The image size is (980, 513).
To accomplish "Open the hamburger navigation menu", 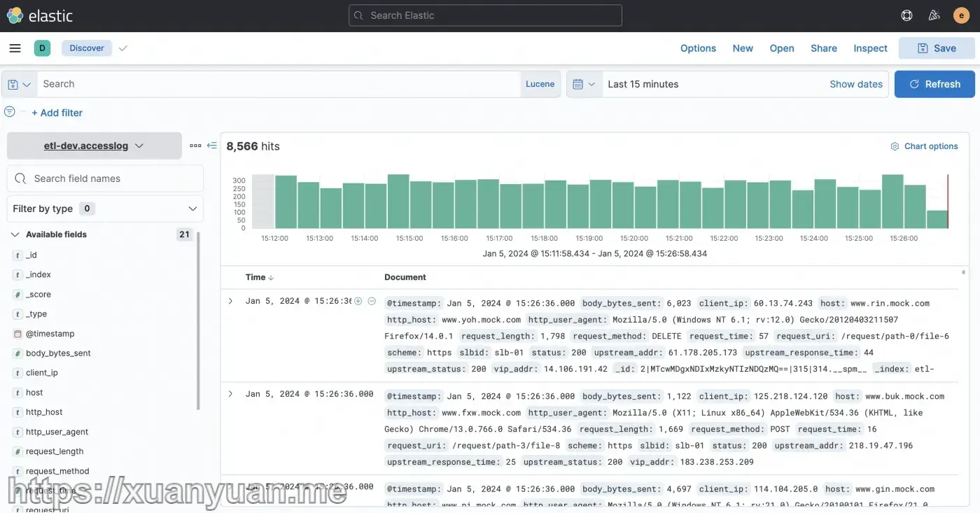I will tap(15, 48).
